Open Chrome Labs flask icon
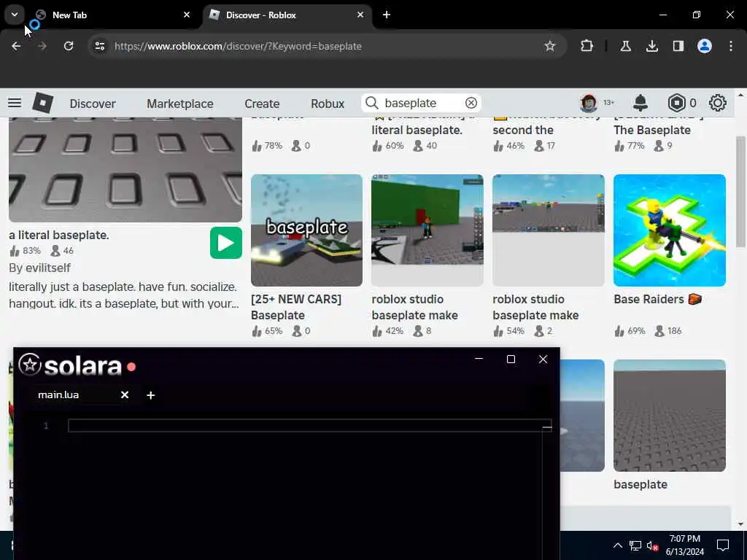 click(x=625, y=46)
